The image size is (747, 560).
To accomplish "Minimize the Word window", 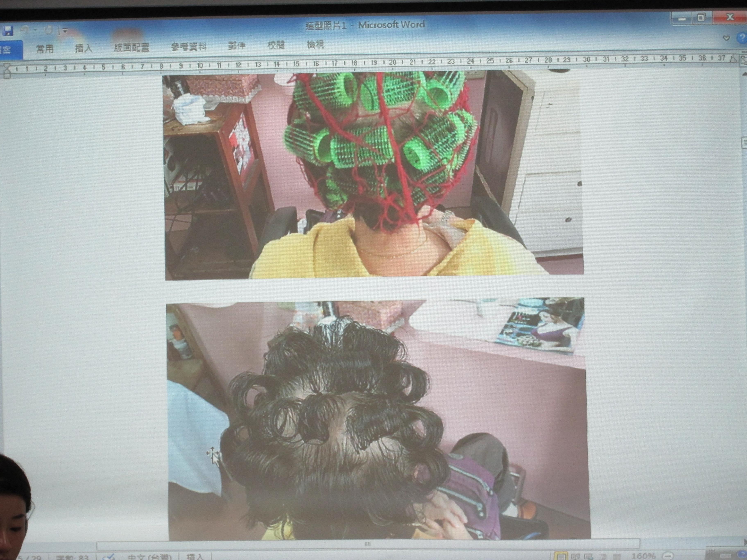I will pos(682,19).
